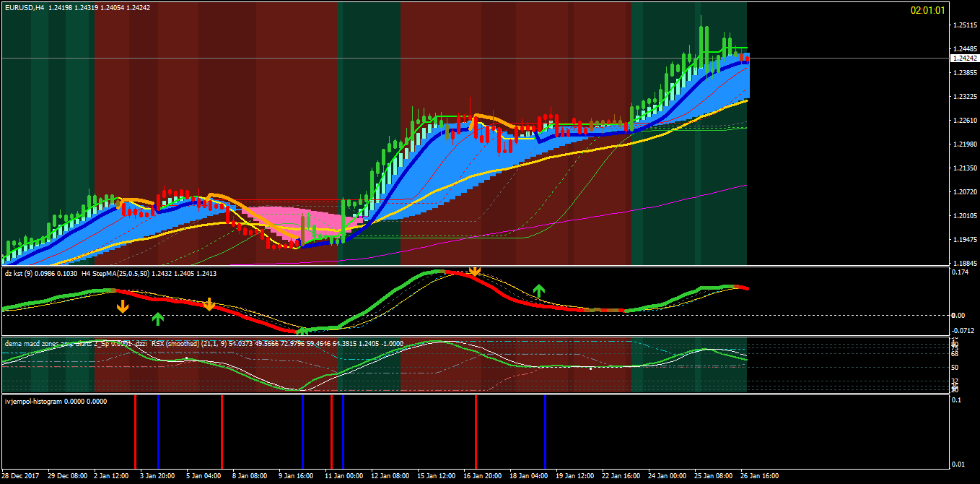
Task: Click the 24 Jan 00:00 date label
Action: [x=667, y=476]
